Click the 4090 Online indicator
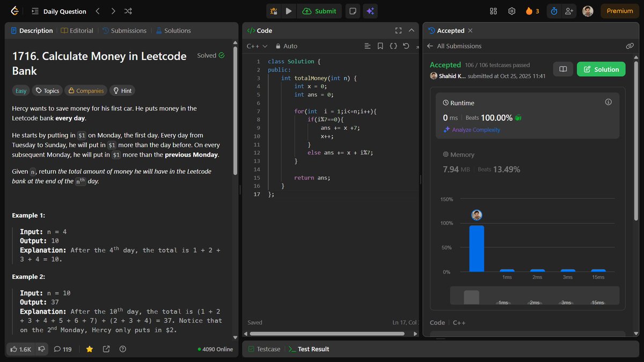The width and height of the screenshot is (644, 362). click(x=216, y=349)
